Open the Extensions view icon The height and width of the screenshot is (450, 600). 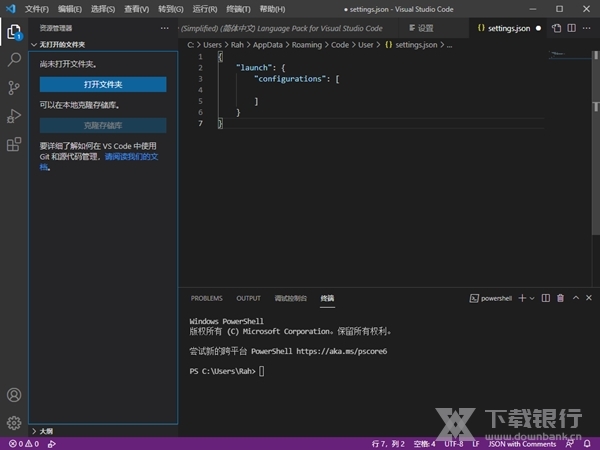(14, 144)
